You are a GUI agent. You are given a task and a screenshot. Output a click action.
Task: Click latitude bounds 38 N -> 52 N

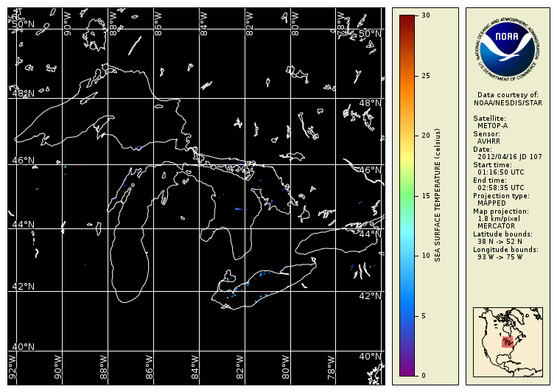[x=500, y=242]
